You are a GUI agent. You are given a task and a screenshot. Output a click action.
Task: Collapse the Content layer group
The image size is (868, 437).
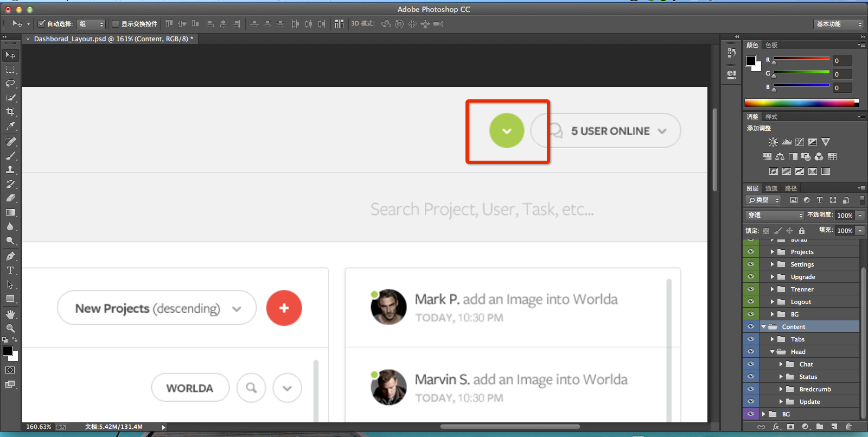click(x=763, y=326)
